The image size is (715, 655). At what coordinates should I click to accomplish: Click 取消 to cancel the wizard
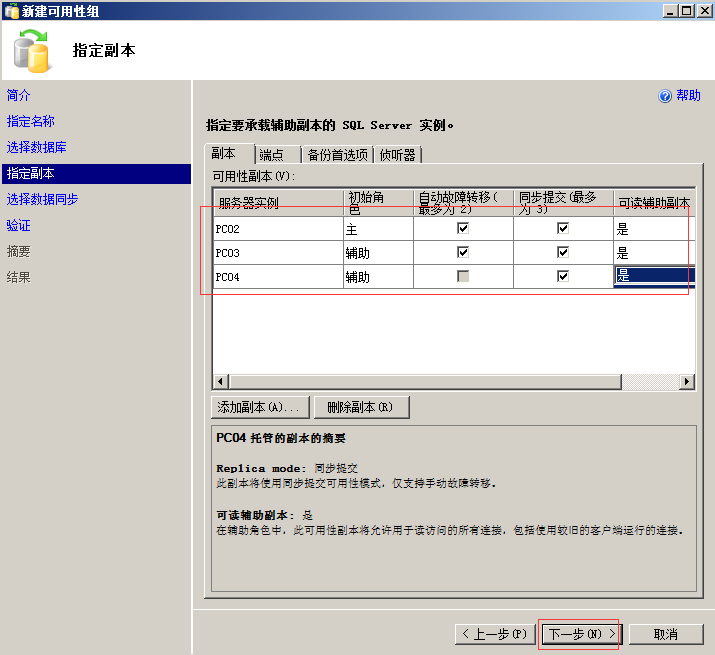click(666, 634)
